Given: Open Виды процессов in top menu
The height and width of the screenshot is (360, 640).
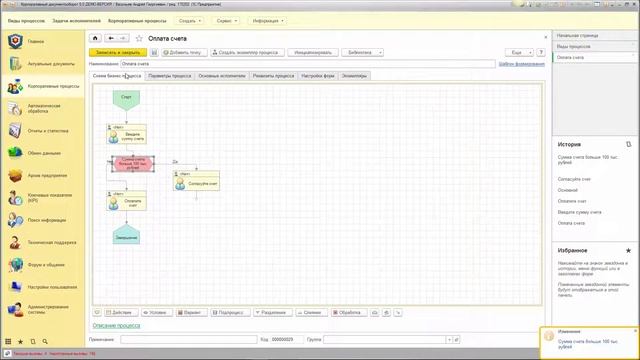Looking at the screenshot, I should (x=26, y=21).
